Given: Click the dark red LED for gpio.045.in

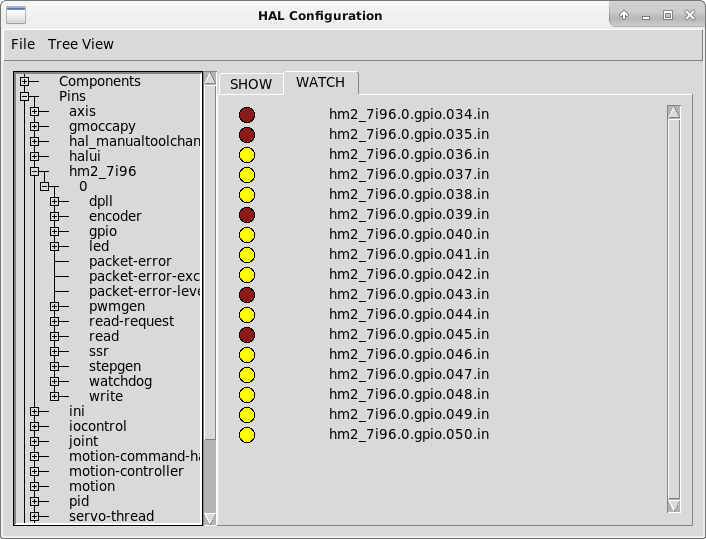Looking at the screenshot, I should [x=247, y=335].
